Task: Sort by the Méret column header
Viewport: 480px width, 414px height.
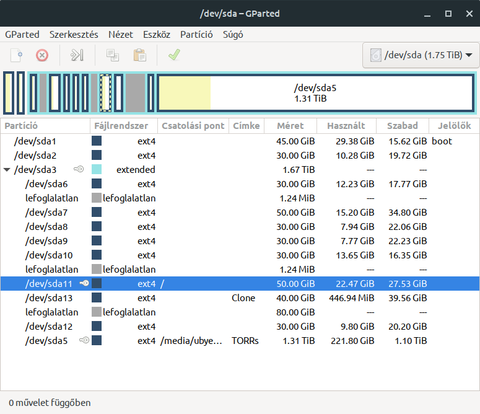Action: click(x=290, y=126)
